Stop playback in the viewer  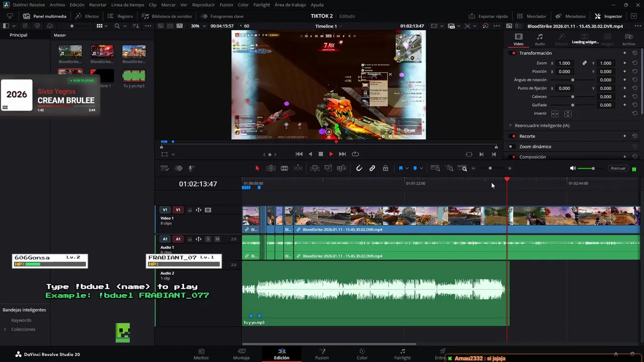point(320,154)
